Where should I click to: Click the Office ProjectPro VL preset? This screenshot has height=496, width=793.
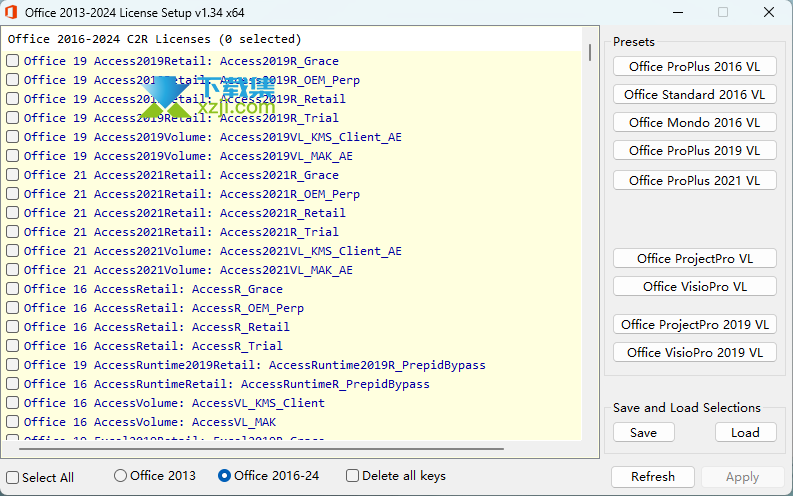[694, 258]
